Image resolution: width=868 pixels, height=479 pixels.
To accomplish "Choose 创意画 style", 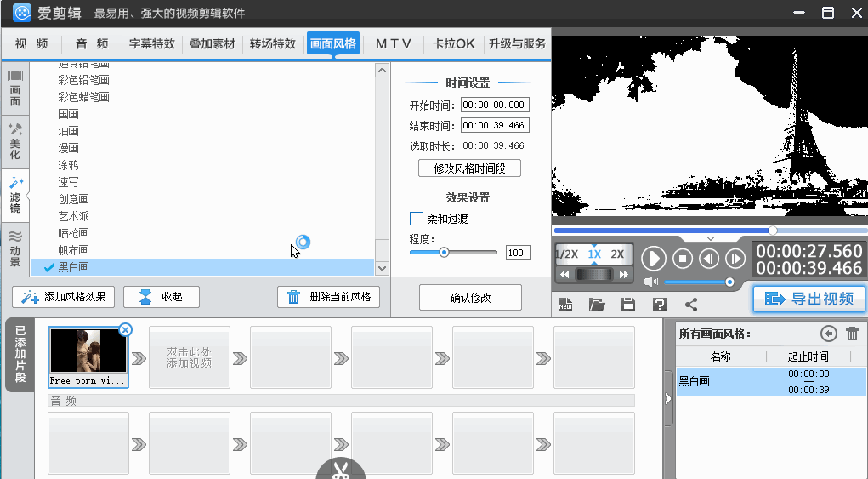I will [74, 199].
